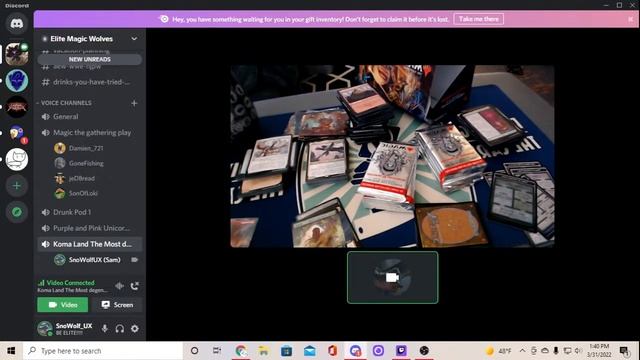The height and width of the screenshot is (360, 640).
Task: Open the blue wolf server icon
Action: 16,80
